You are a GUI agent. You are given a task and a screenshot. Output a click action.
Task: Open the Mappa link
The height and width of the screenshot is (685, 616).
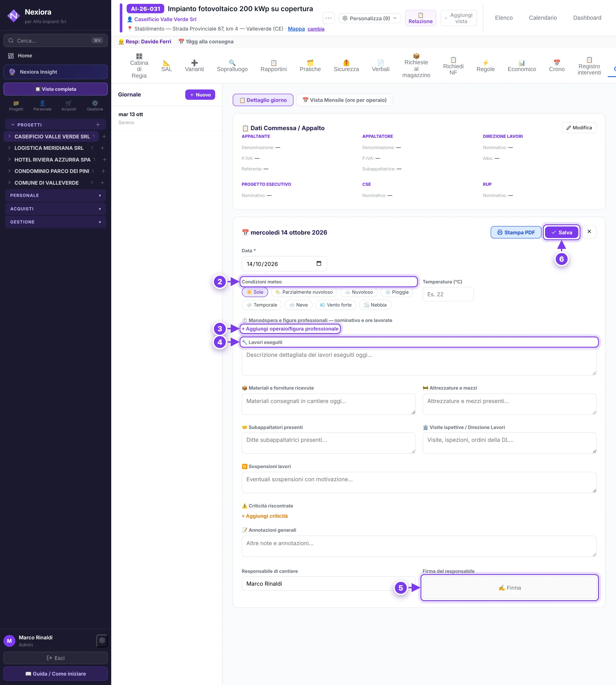point(296,29)
